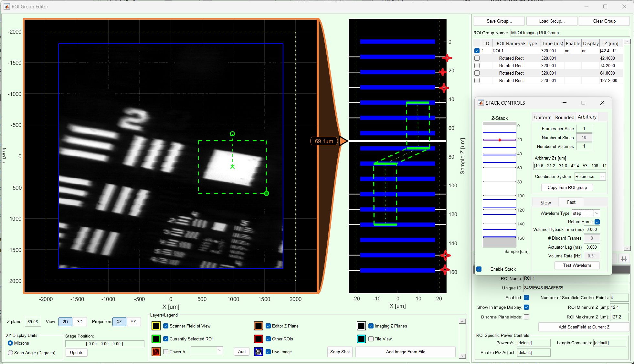The width and height of the screenshot is (634, 364).
Task: Click the move-down arrows icon beside table
Action: click(624, 259)
